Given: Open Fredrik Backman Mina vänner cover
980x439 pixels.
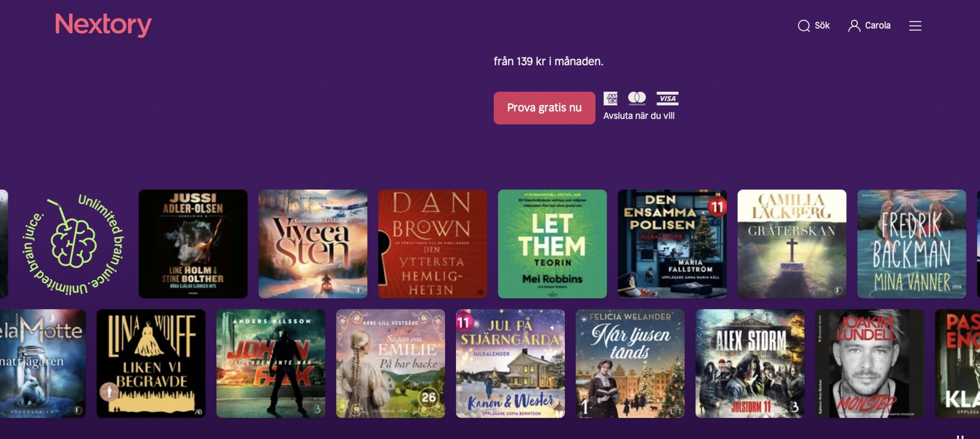Looking at the screenshot, I should point(912,244).
